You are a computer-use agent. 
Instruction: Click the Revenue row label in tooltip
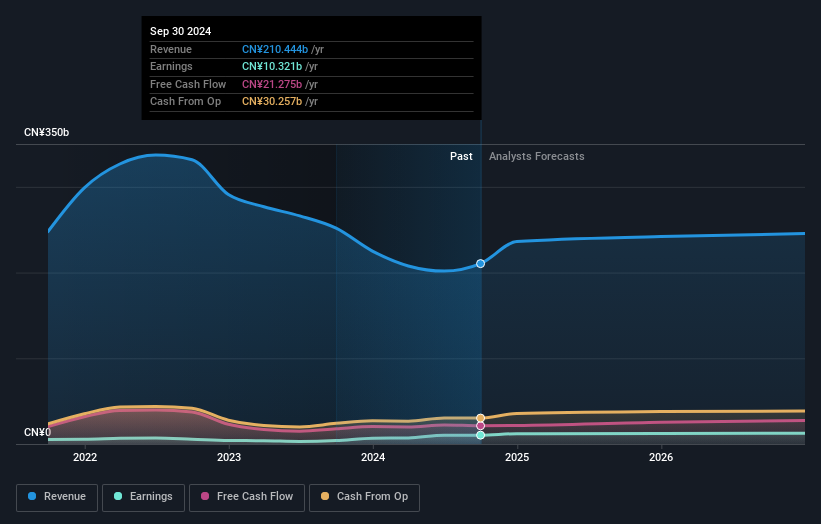tap(171, 49)
